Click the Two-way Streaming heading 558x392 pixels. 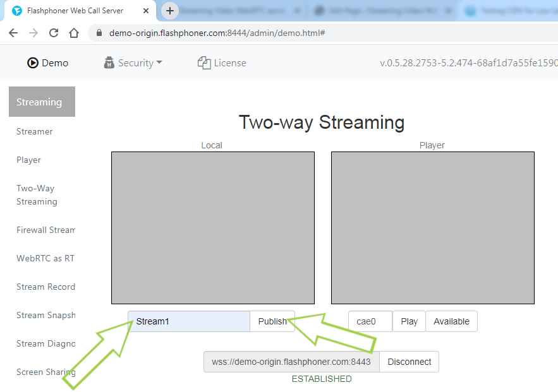click(x=322, y=122)
